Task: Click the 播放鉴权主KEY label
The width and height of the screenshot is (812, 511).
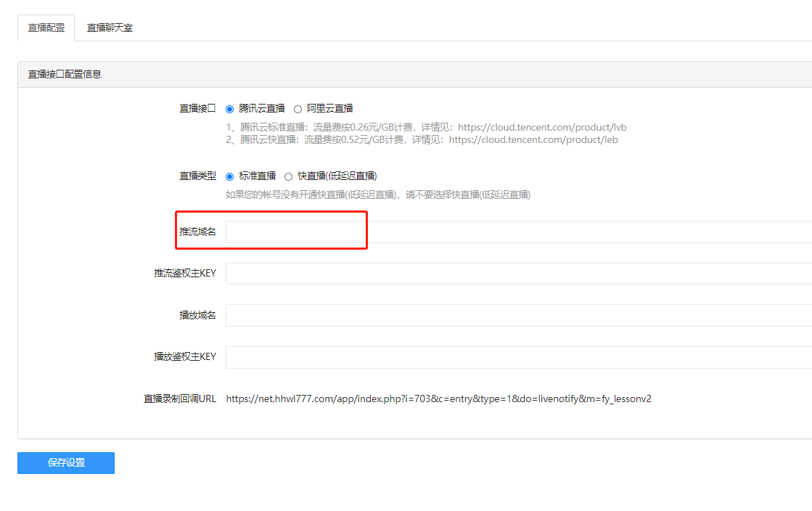Action: tap(185, 356)
